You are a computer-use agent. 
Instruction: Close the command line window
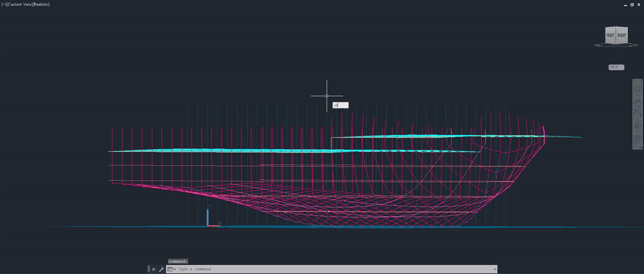(x=154, y=269)
